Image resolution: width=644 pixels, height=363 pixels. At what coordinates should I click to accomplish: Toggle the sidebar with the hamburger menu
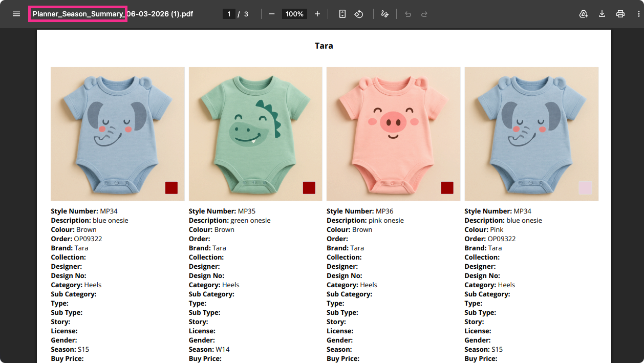pos(16,14)
